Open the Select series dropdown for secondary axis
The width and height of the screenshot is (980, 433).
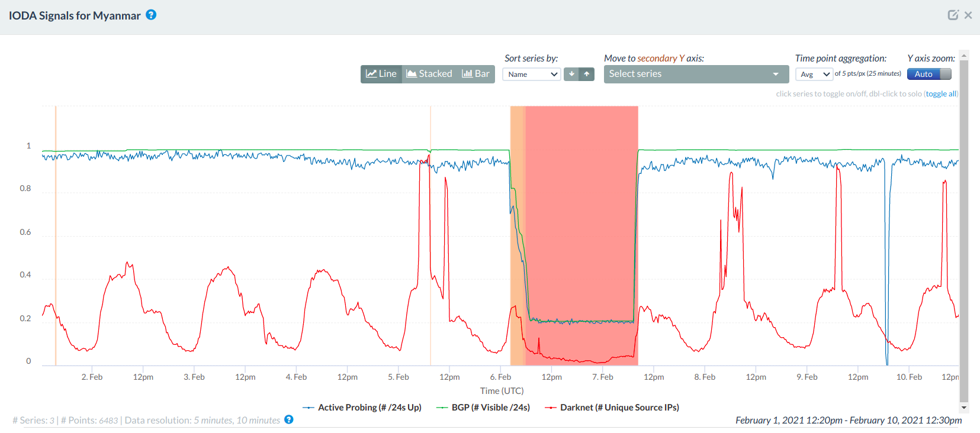coord(696,74)
